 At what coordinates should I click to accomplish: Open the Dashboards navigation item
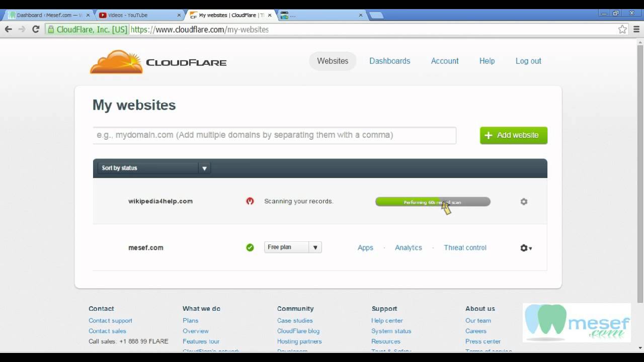tap(390, 61)
